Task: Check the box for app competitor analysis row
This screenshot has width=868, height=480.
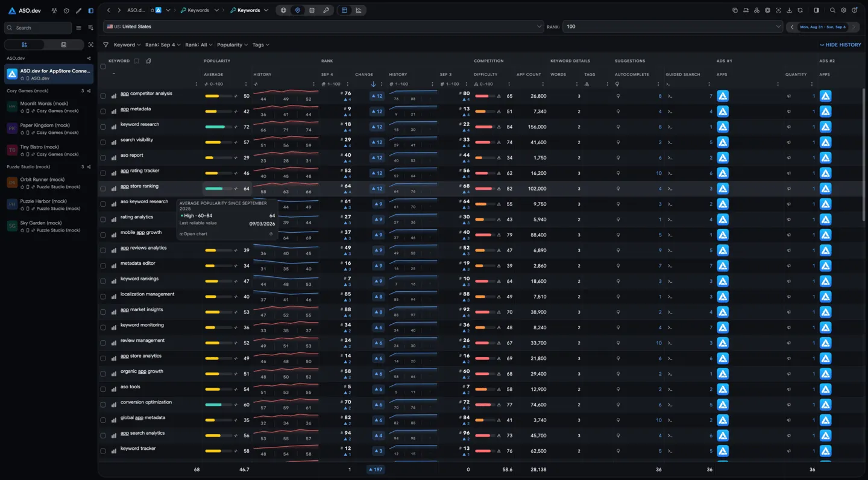Action: (x=103, y=96)
